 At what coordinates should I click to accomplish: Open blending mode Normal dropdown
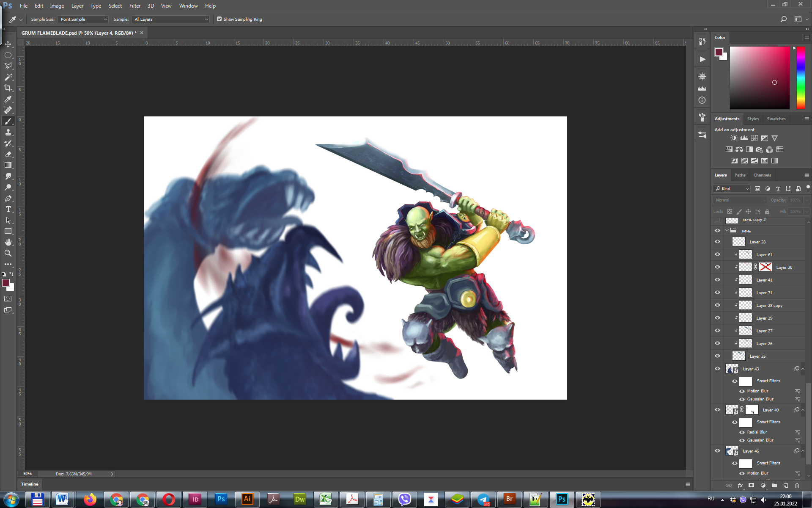740,200
